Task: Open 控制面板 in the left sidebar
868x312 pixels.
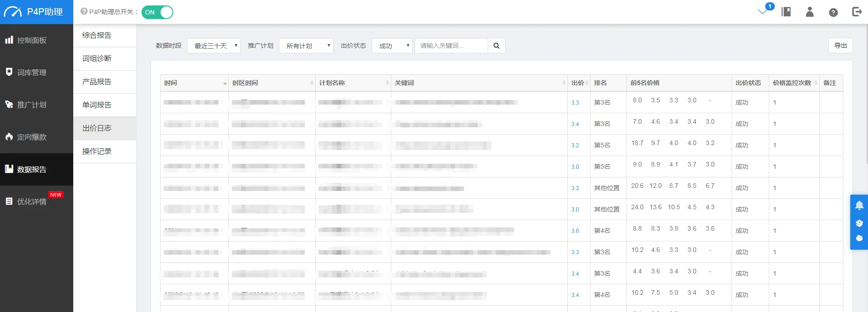Action: (32, 40)
